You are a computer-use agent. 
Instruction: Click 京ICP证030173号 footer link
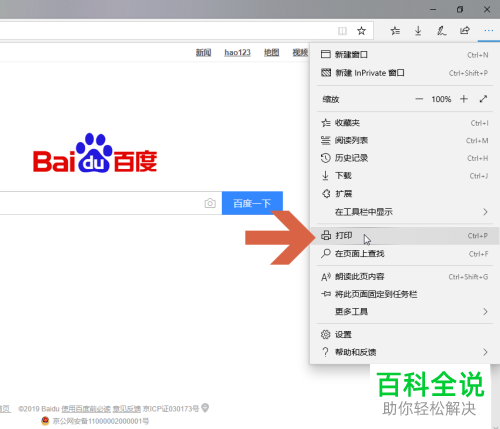171,409
